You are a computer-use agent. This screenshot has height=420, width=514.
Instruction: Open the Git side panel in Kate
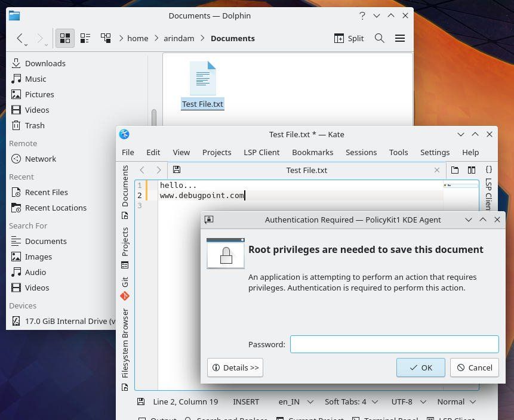point(125,288)
